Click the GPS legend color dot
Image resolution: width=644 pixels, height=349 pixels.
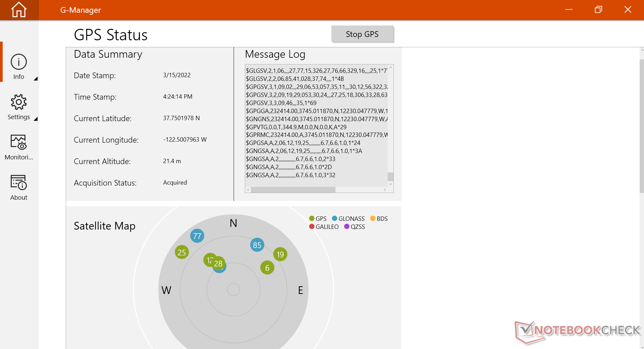312,218
